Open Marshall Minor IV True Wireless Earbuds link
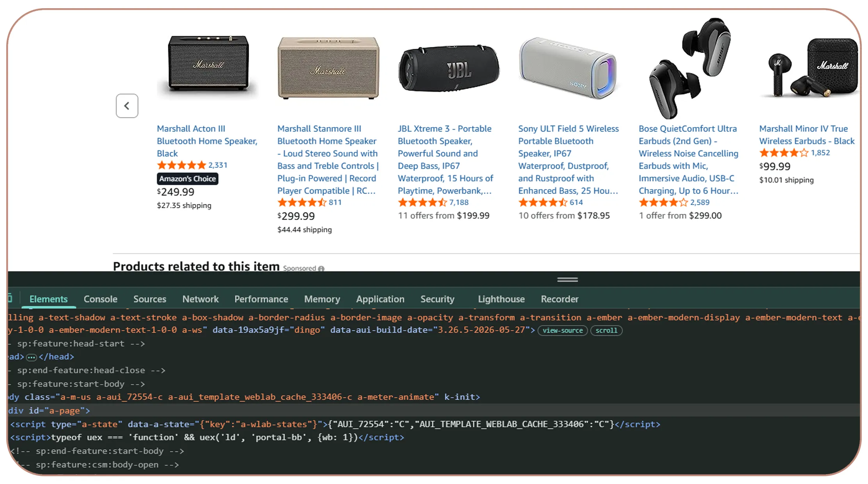This screenshot has width=868, height=484. click(x=807, y=135)
